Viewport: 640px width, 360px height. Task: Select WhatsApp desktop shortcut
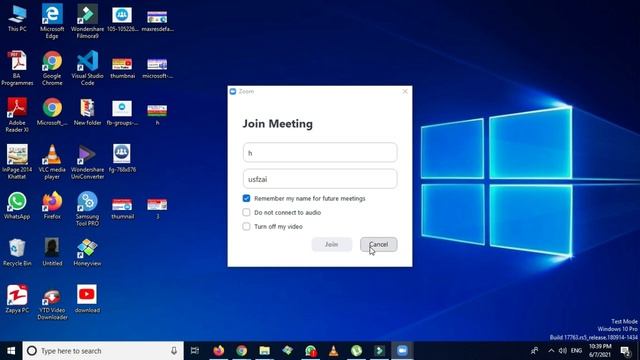(x=17, y=205)
